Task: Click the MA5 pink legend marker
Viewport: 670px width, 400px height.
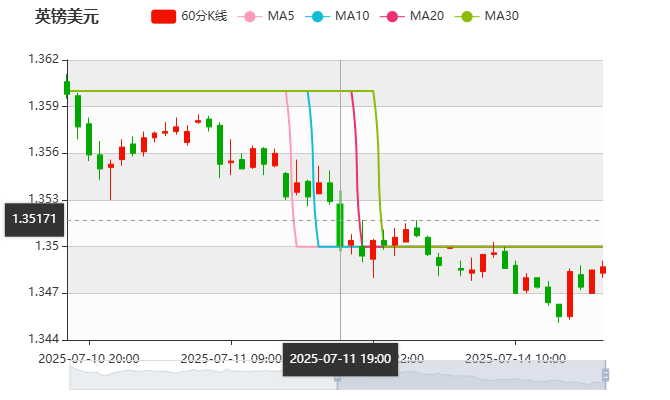Action: [x=249, y=17]
